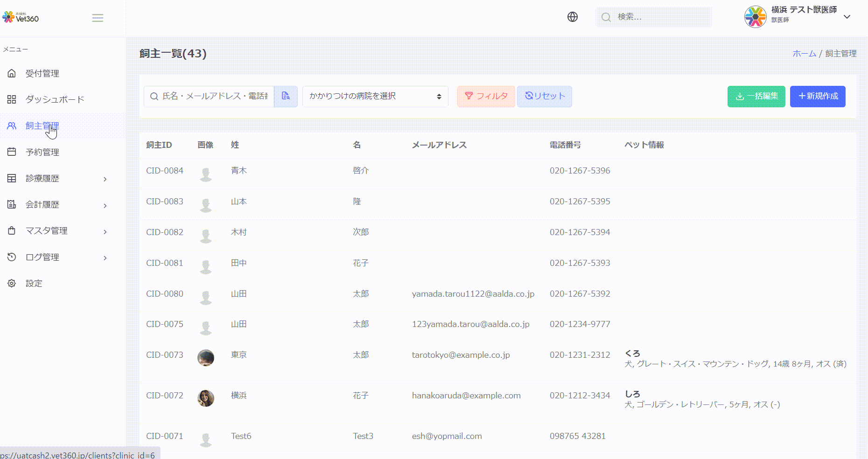Expand the 会計履歴 submenu
Screen dimensions: 868x459
coord(105,205)
